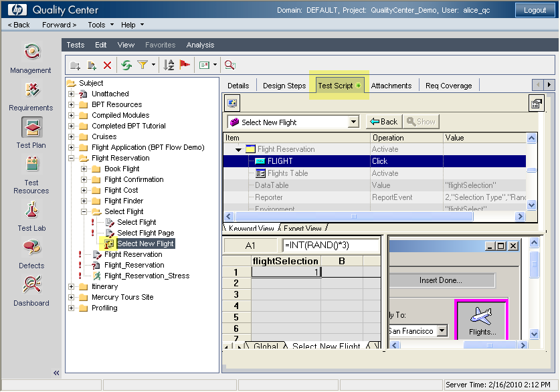
Task: Switch to the Req Coverage tab
Action: 448,86
